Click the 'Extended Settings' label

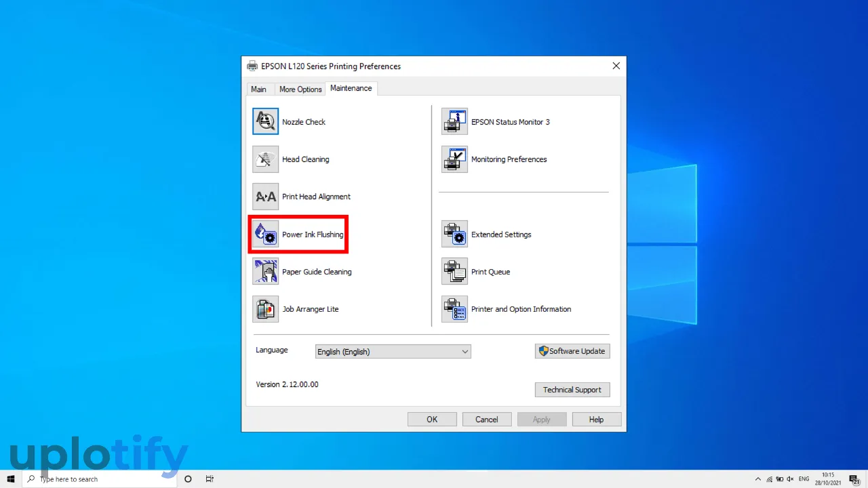[501, 235]
